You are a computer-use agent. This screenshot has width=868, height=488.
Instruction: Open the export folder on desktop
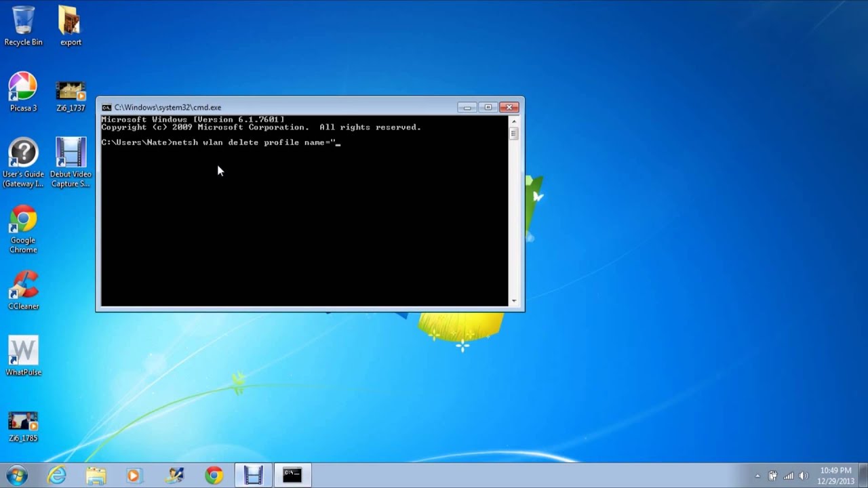tap(71, 26)
